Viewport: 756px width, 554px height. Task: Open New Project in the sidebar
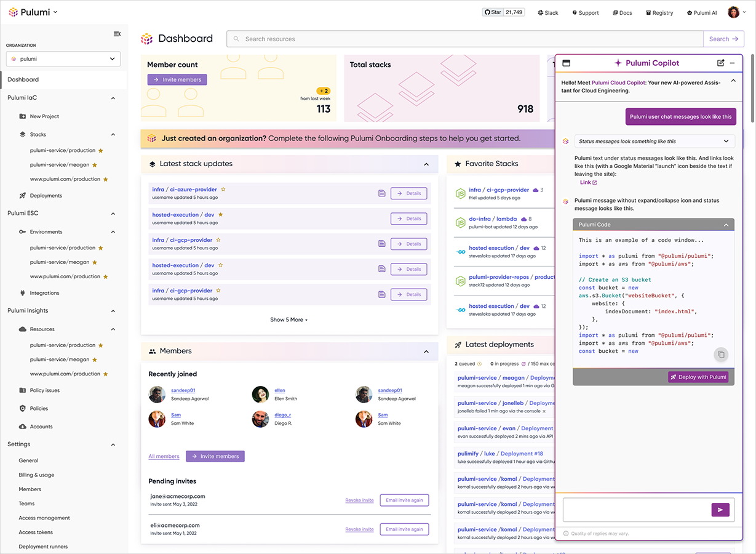tap(44, 116)
